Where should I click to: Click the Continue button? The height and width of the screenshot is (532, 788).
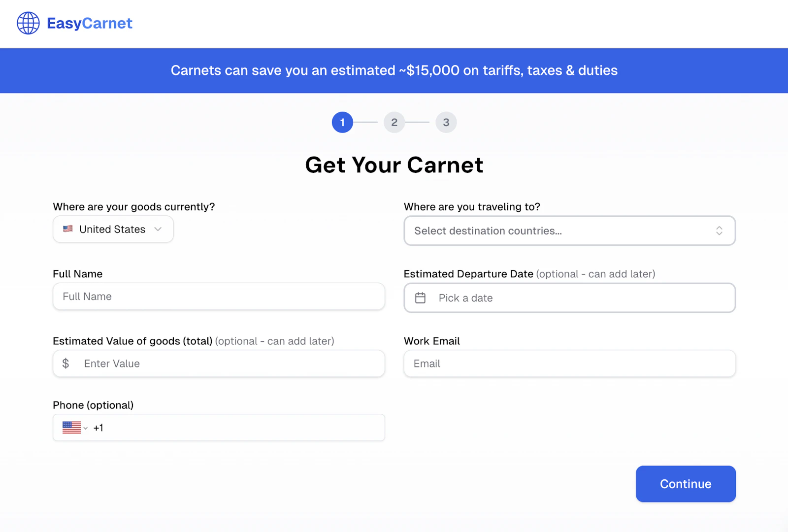(x=685, y=484)
